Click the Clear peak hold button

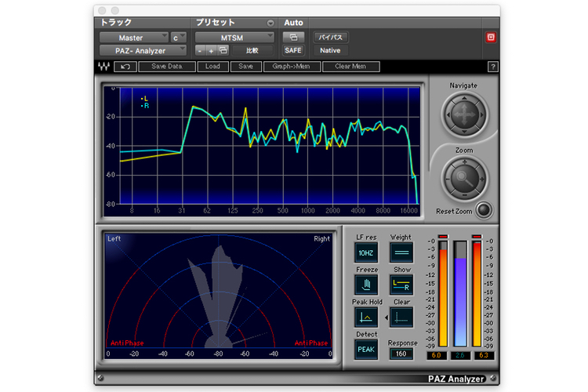point(401,318)
